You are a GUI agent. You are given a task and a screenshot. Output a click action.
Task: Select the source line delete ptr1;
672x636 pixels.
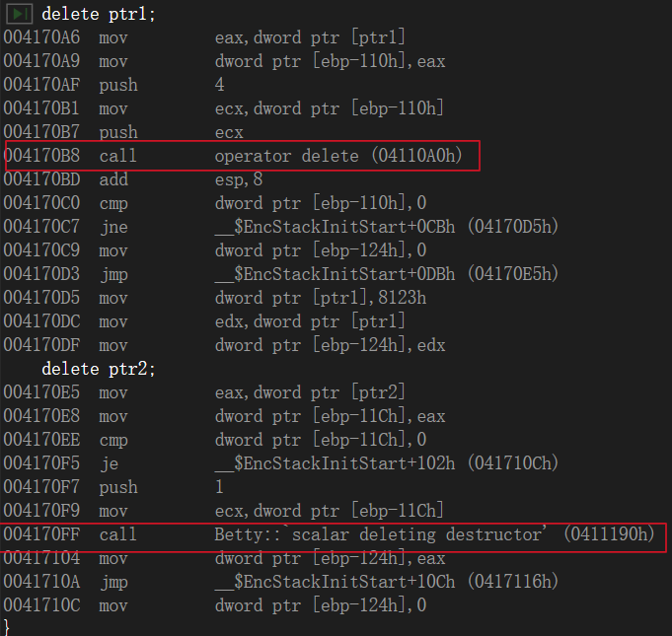click(99, 14)
